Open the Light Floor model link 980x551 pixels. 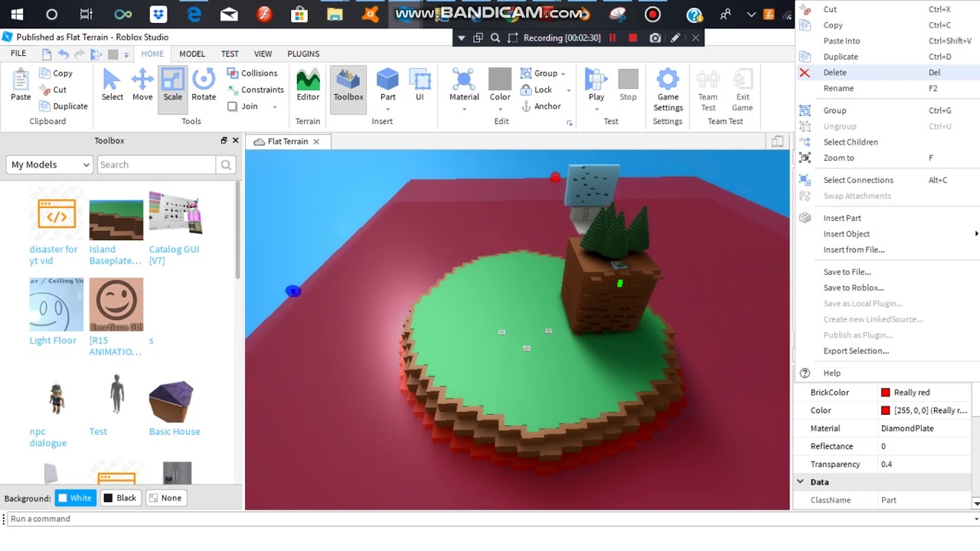(53, 341)
